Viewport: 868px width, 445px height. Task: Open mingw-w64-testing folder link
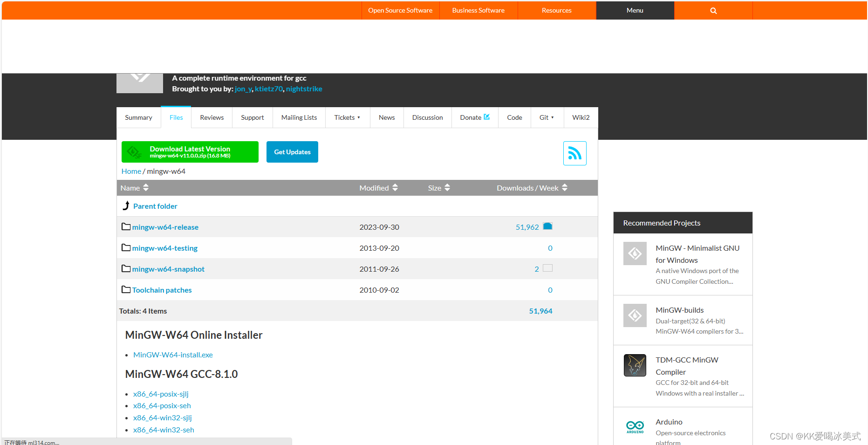click(165, 248)
